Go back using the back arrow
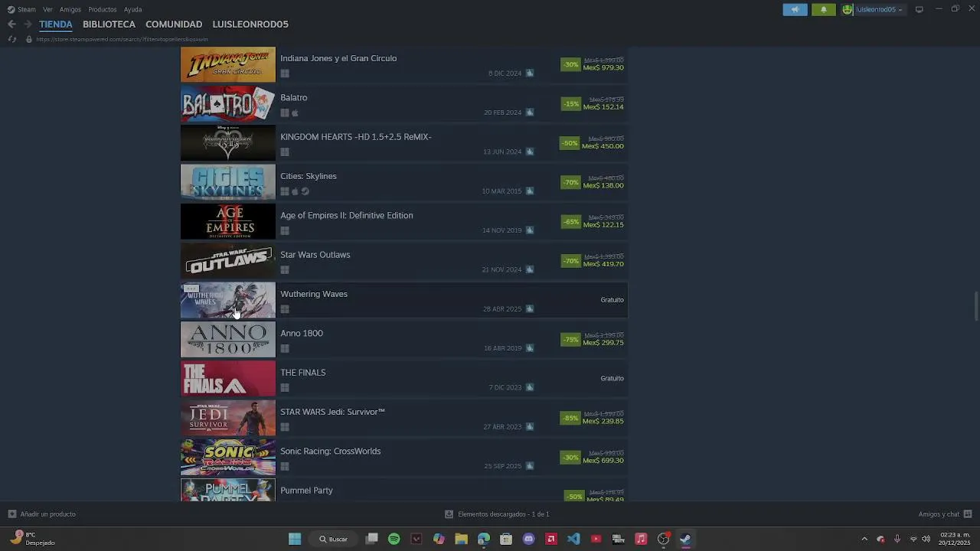 pos(11,24)
